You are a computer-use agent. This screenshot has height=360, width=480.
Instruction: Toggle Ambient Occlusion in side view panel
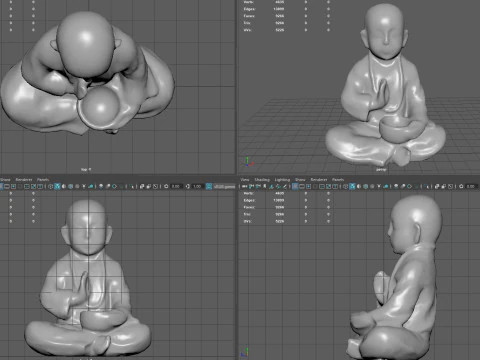[x=396, y=186]
